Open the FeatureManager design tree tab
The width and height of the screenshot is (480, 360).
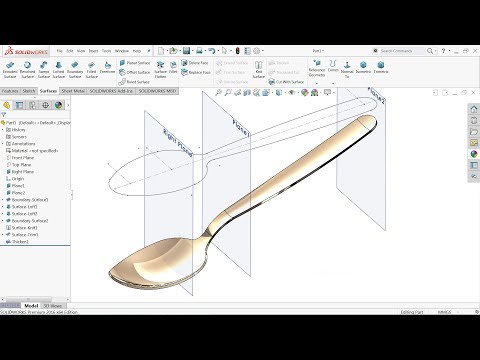click(6, 105)
